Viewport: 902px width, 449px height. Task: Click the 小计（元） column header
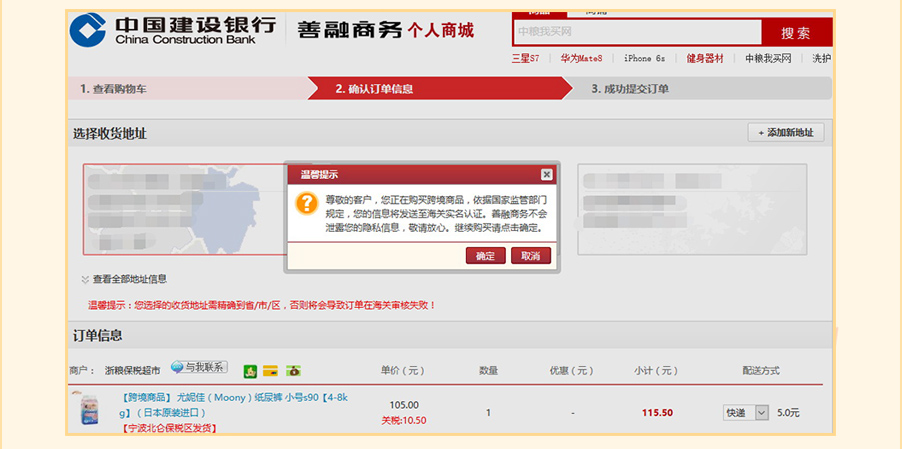click(x=656, y=371)
